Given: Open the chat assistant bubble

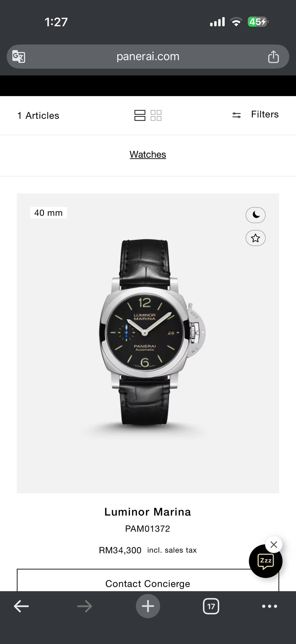Looking at the screenshot, I should pos(266,561).
